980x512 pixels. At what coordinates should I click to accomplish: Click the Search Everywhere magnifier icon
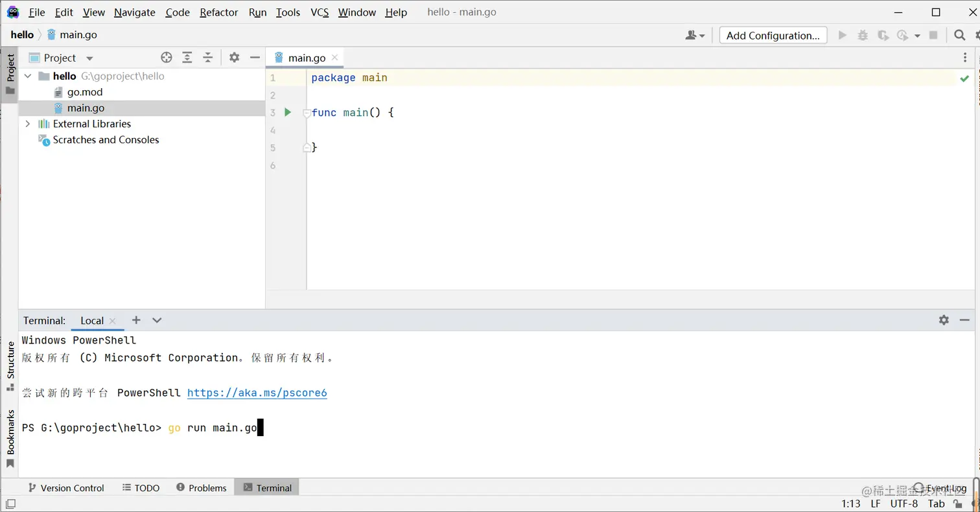[960, 35]
